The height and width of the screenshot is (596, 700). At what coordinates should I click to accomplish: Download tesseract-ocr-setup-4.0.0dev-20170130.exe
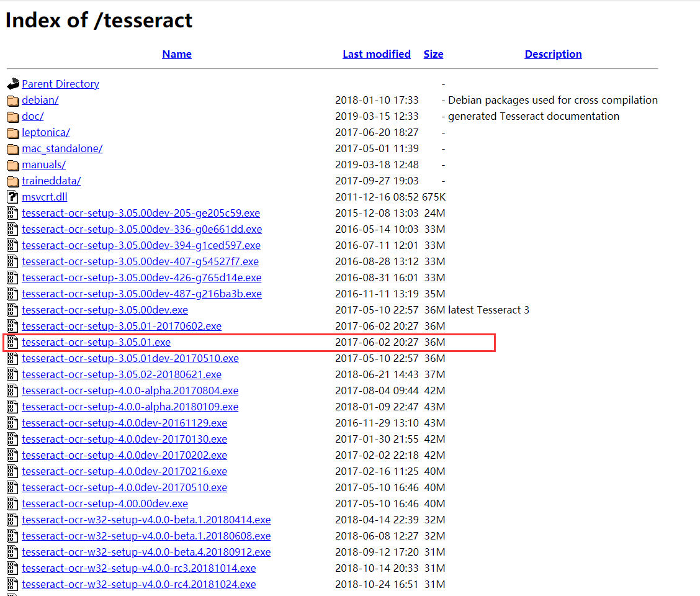coord(125,439)
